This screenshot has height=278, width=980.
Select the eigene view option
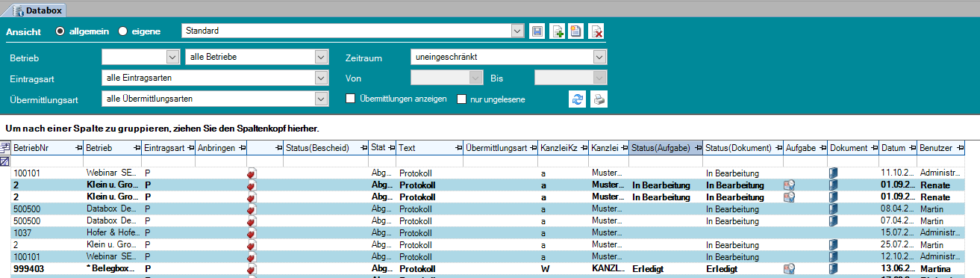click(123, 31)
